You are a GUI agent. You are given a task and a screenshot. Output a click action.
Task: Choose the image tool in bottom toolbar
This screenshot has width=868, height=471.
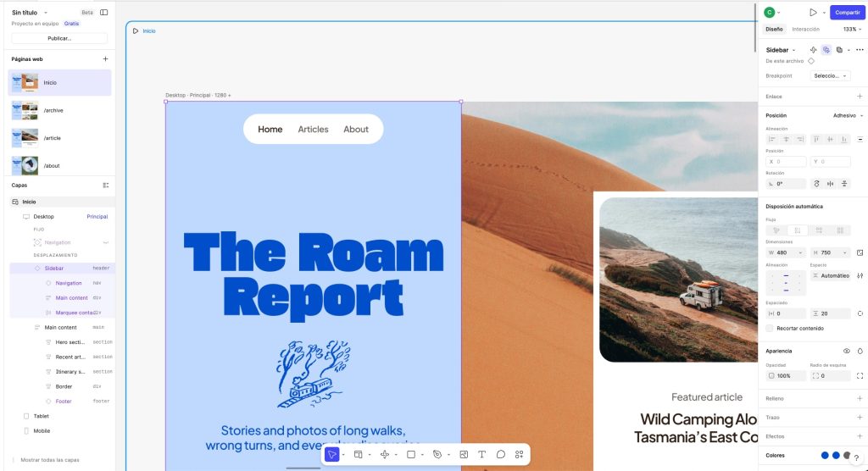pyautogui.click(x=464, y=454)
